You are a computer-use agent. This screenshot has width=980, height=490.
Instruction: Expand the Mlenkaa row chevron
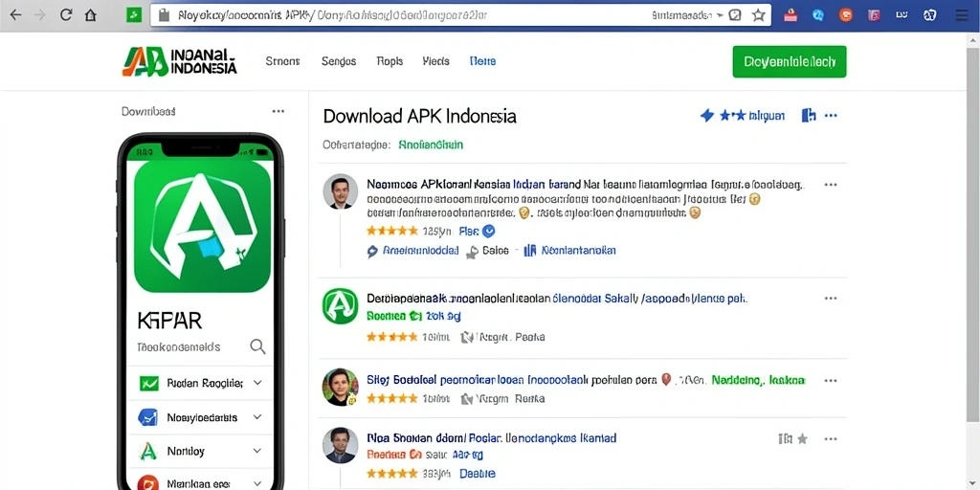(x=257, y=483)
